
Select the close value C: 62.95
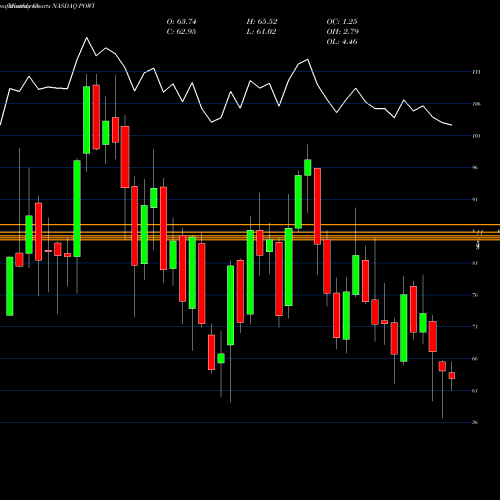[x=181, y=32]
